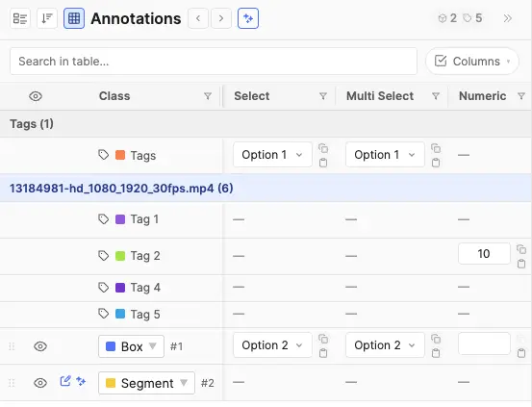
Task: Switch to the list view icon
Action: (20, 18)
